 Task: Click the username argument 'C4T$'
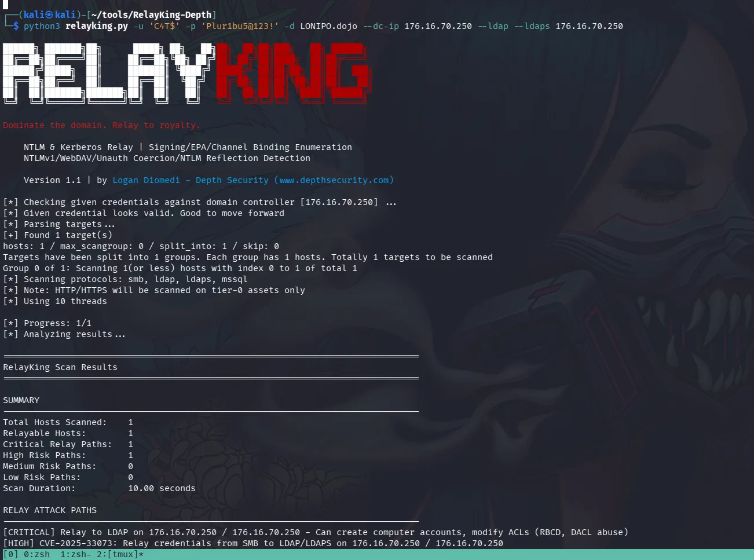pyautogui.click(x=164, y=26)
